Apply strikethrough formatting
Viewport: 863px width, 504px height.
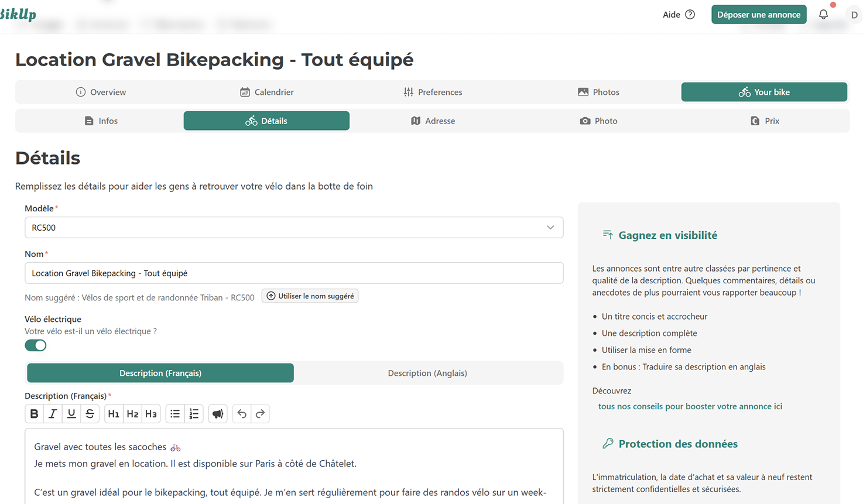click(x=90, y=413)
